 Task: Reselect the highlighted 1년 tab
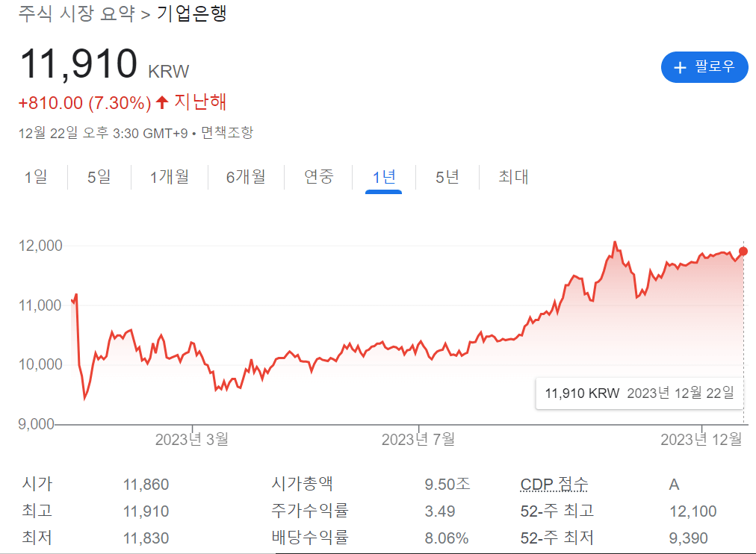[382, 177]
